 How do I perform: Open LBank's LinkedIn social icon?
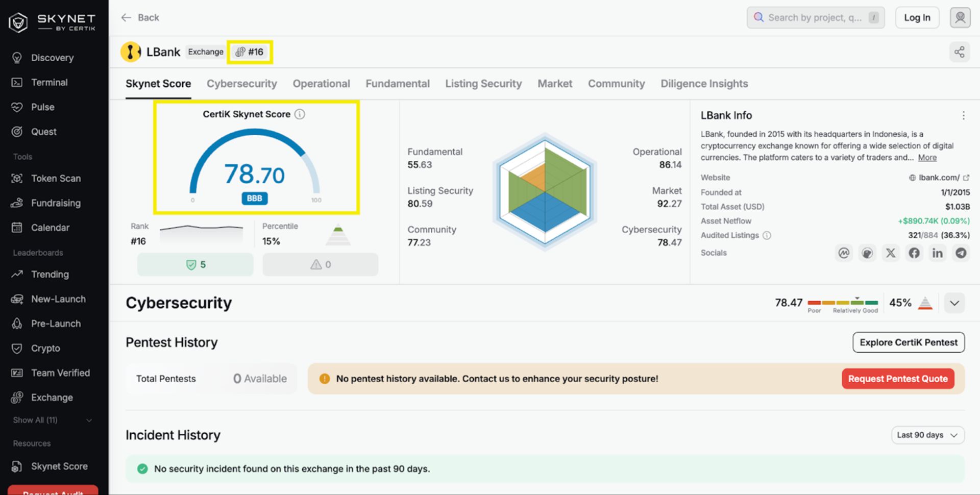pos(937,253)
